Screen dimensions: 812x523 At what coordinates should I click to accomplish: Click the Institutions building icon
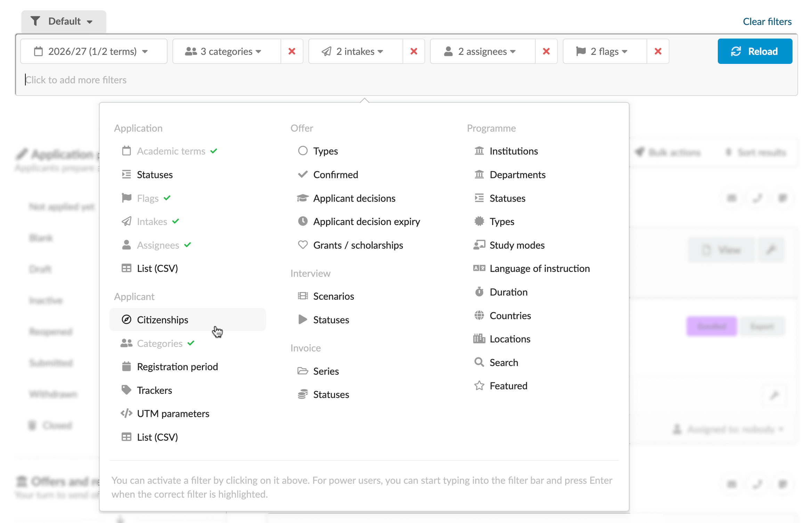[479, 151]
